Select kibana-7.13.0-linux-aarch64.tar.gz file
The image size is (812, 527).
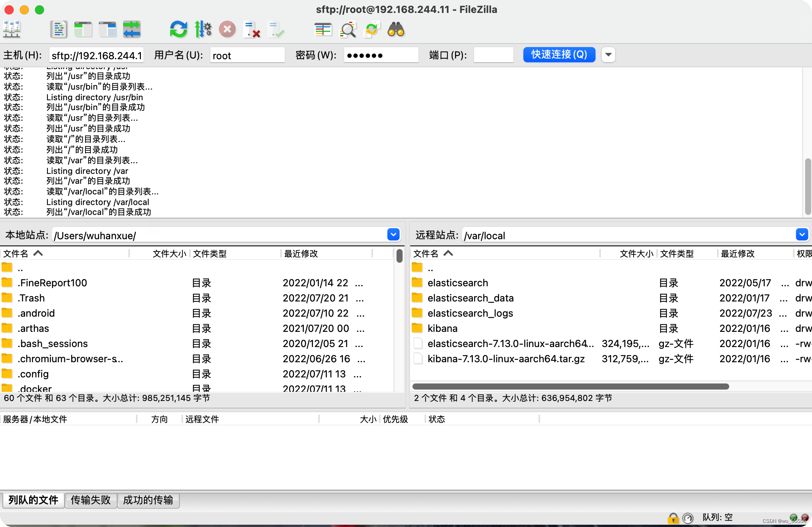pyautogui.click(x=611, y=359)
